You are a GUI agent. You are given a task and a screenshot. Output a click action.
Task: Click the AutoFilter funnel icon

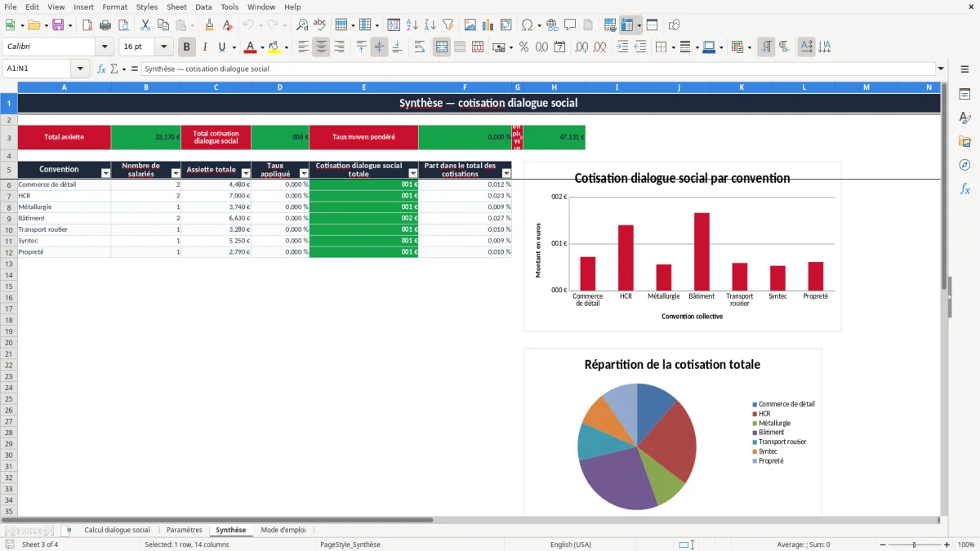click(x=448, y=25)
